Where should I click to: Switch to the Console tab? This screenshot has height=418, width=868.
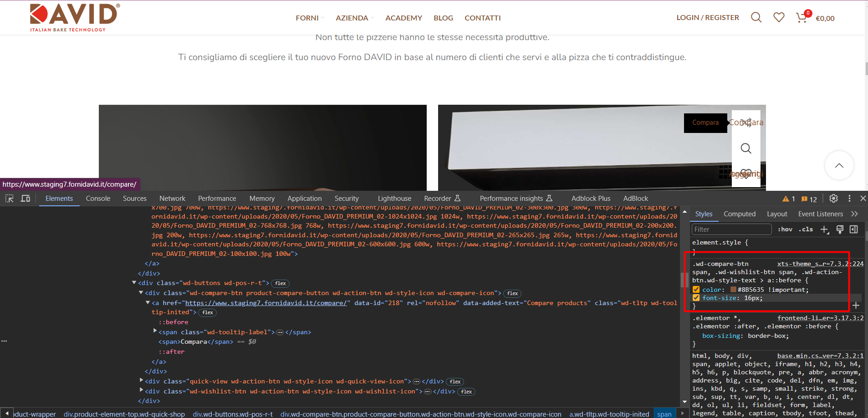98,199
